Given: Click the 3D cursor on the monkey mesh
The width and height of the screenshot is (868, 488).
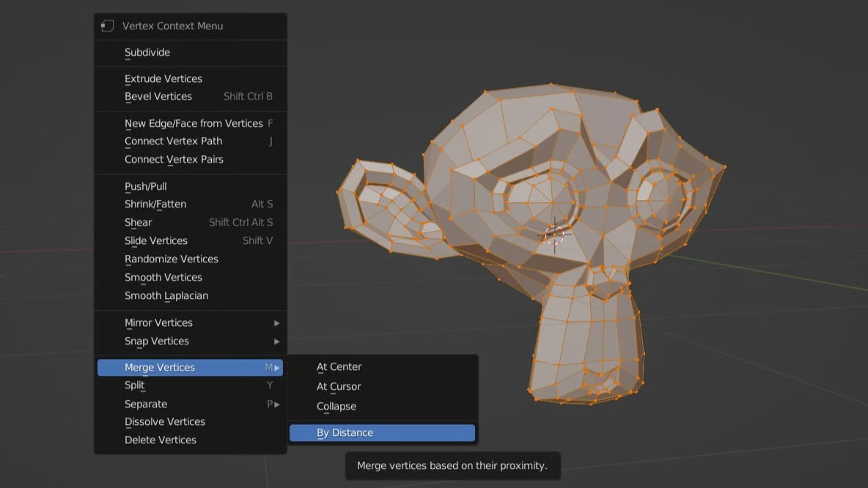Looking at the screenshot, I should coord(555,234).
